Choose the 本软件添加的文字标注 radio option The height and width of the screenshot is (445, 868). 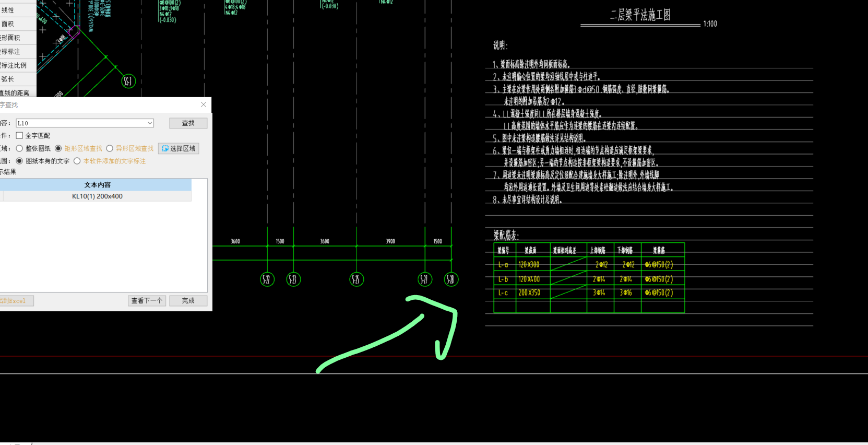[77, 161]
